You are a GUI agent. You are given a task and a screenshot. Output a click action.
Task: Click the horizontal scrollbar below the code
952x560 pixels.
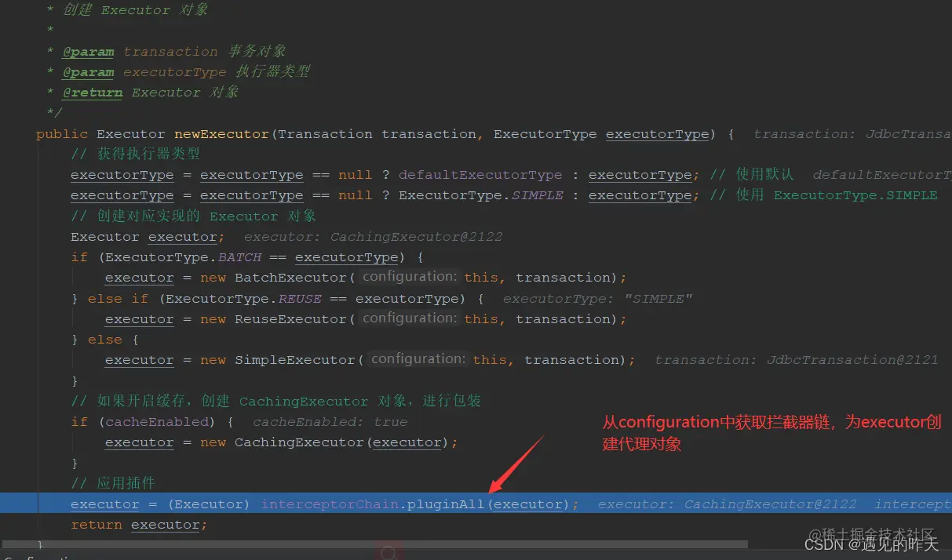click(374, 544)
